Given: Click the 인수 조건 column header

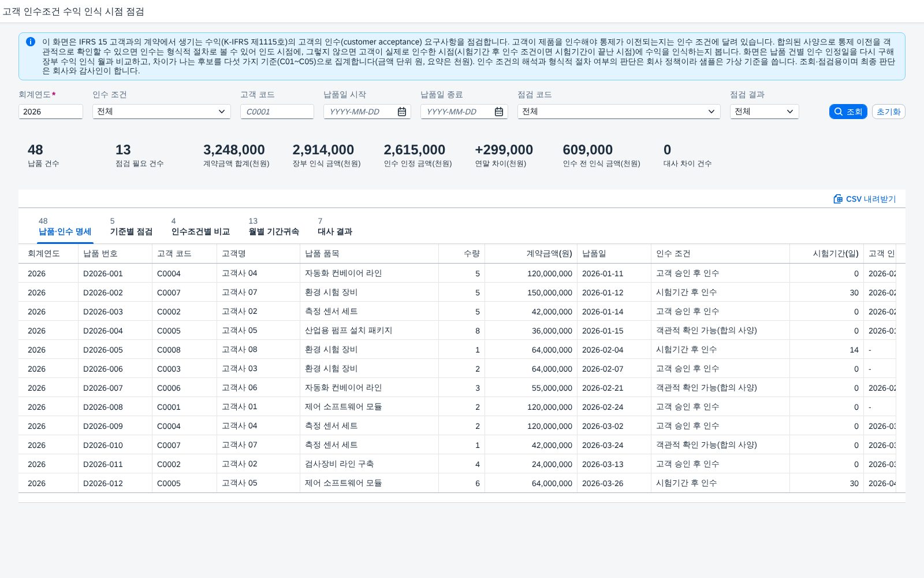Looking at the screenshot, I should (721, 254).
